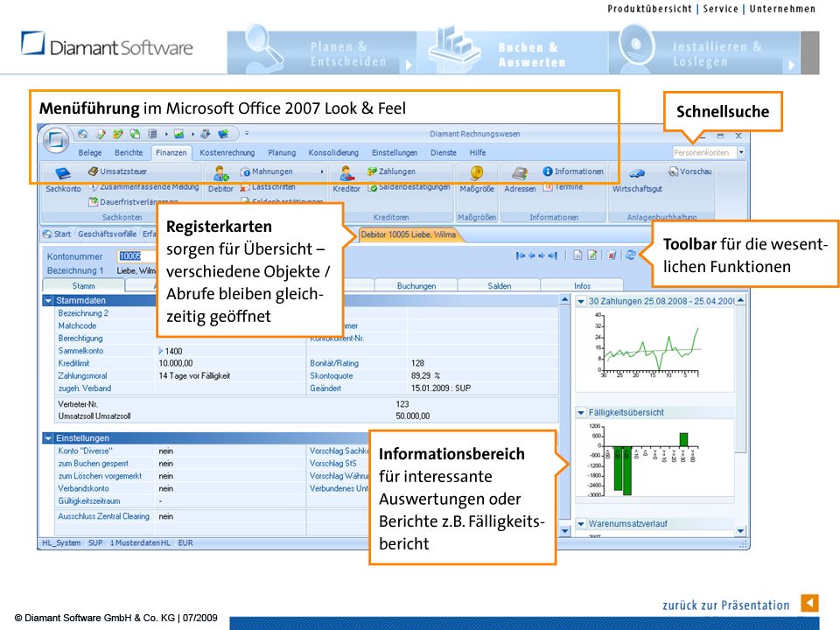Go to Planen & Entscheiden section

(322, 52)
